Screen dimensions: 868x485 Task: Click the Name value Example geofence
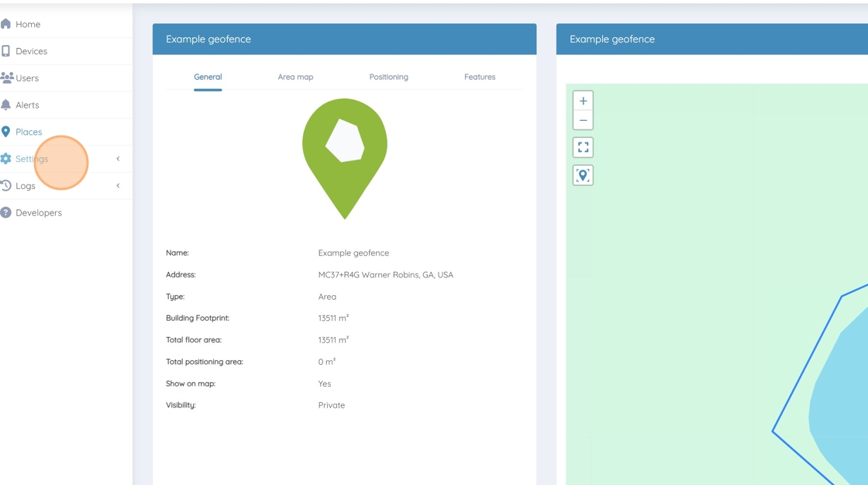tap(353, 253)
